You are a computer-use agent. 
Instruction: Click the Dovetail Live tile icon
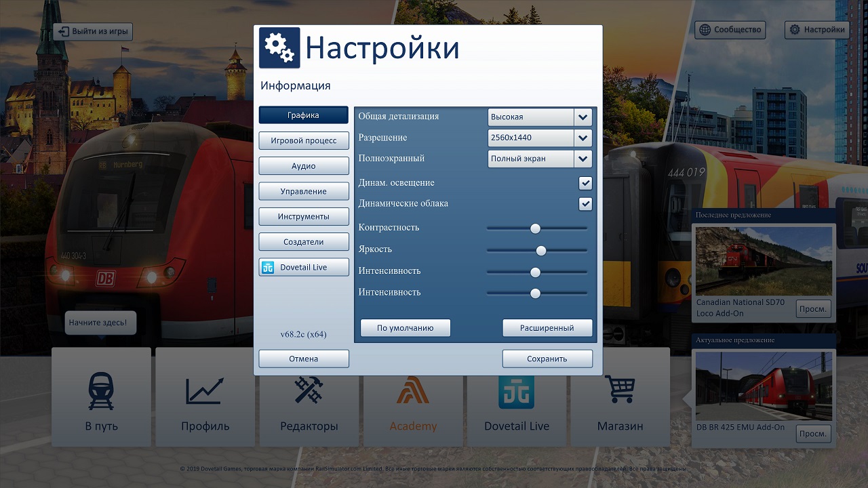pyautogui.click(x=516, y=391)
